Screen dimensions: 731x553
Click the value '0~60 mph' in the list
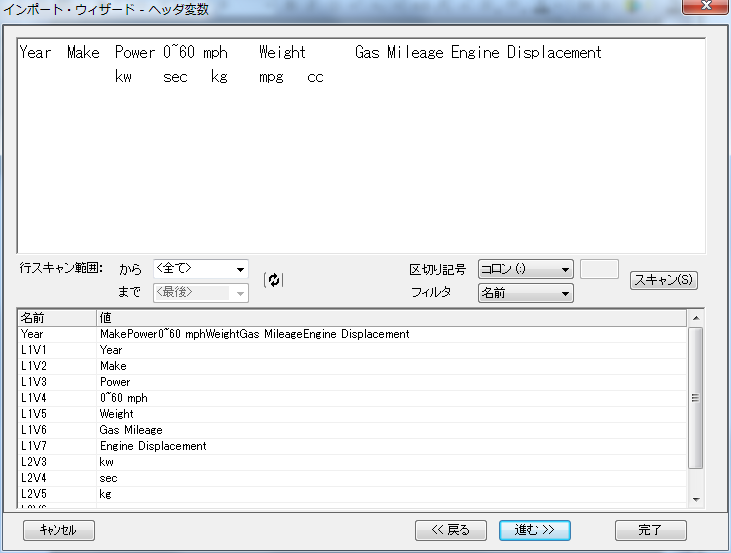124,398
